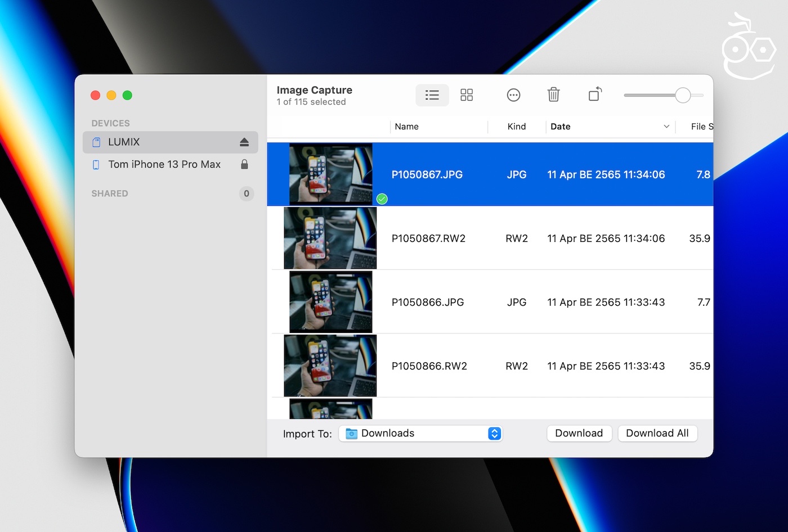Delete selected photo with trash icon
Screen dimensions: 788x532
click(553, 95)
